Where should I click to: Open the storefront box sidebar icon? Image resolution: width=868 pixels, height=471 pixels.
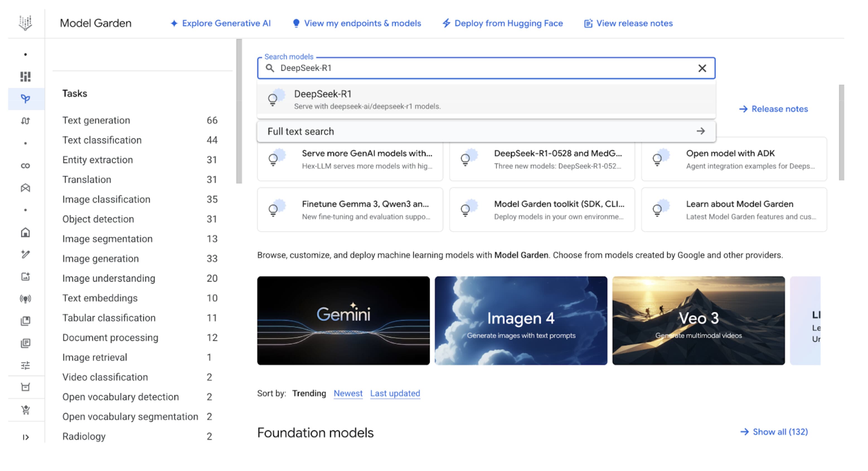coord(25,387)
